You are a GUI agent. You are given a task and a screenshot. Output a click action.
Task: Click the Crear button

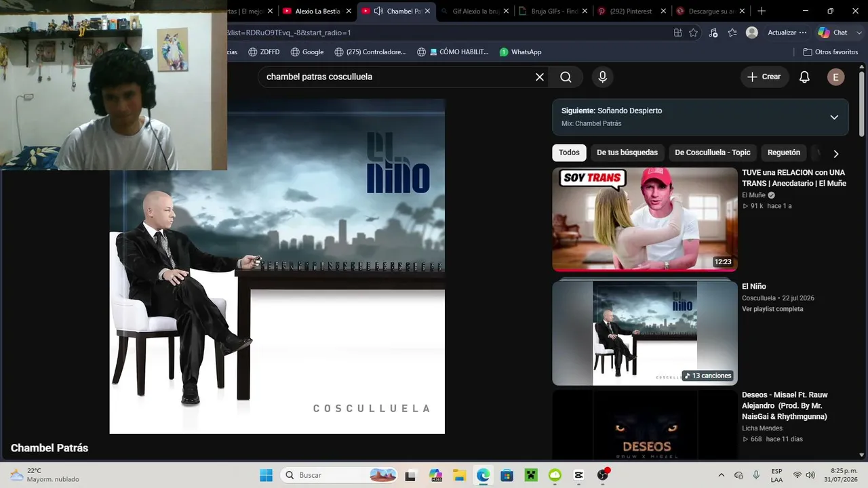pyautogui.click(x=764, y=77)
